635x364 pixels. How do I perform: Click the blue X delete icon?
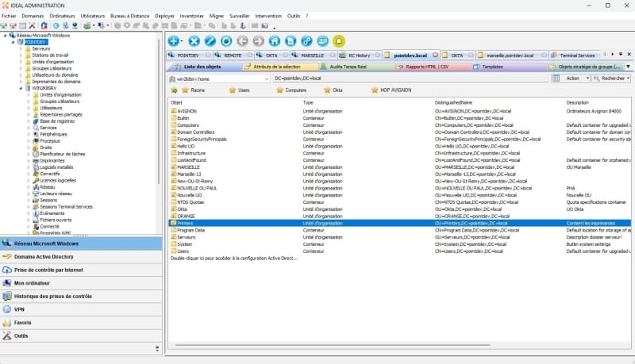[x=193, y=40]
